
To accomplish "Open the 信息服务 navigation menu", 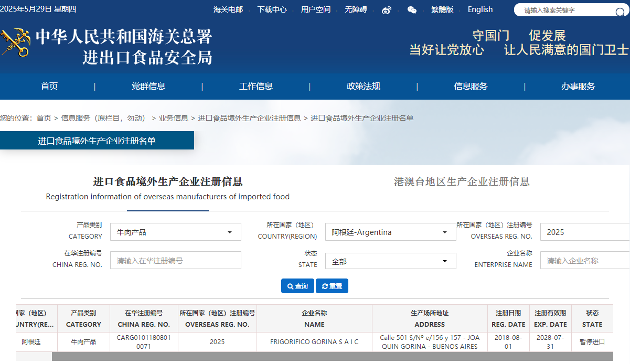I will 471,87.
